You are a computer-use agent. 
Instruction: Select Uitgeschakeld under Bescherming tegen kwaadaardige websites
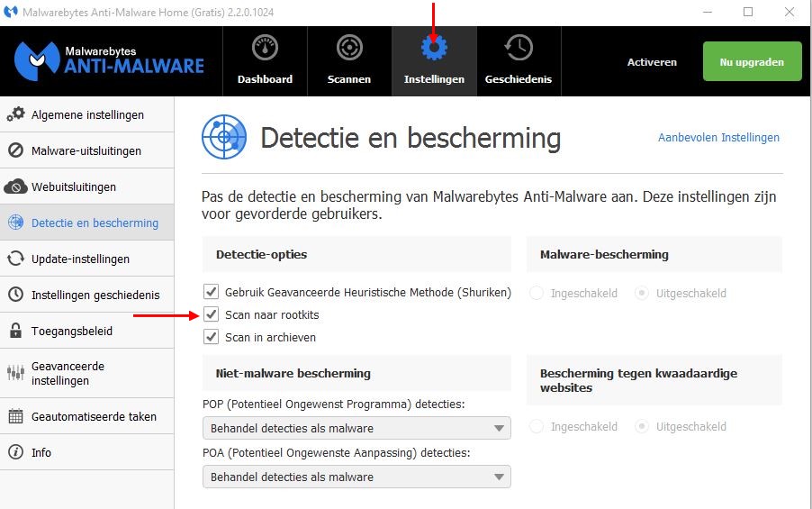tap(642, 427)
